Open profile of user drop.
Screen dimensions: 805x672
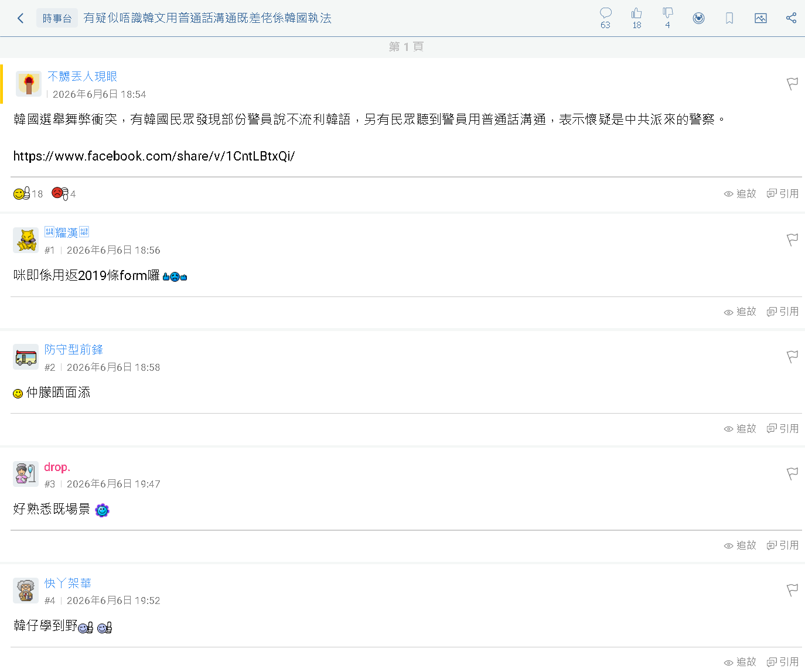tap(57, 467)
